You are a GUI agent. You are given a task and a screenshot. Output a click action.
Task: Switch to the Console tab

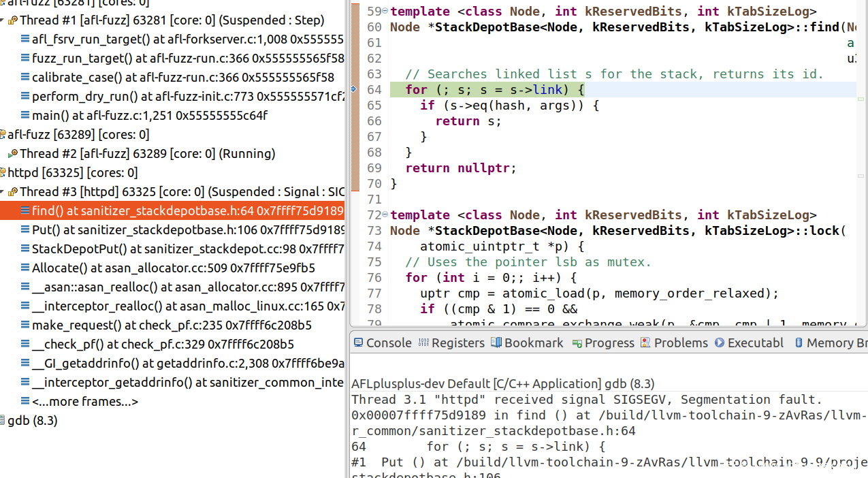(382, 342)
